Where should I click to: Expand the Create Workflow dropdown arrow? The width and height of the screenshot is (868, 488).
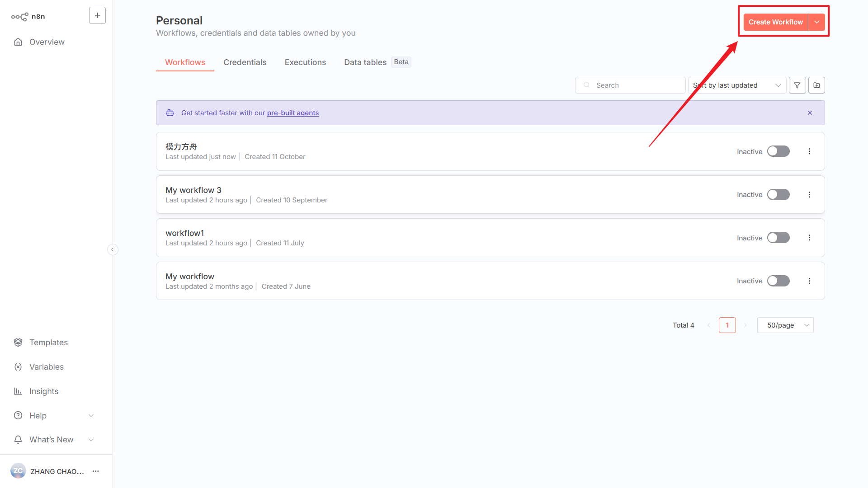pos(816,22)
